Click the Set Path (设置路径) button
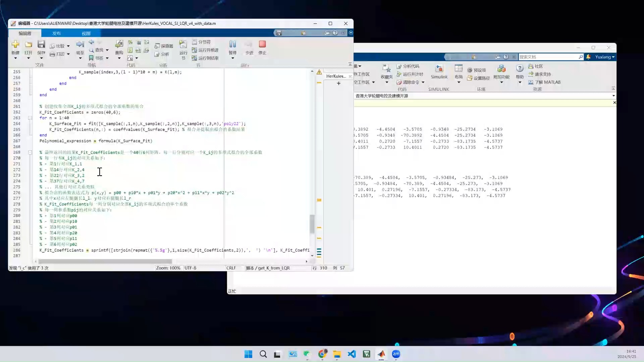 (x=478, y=78)
